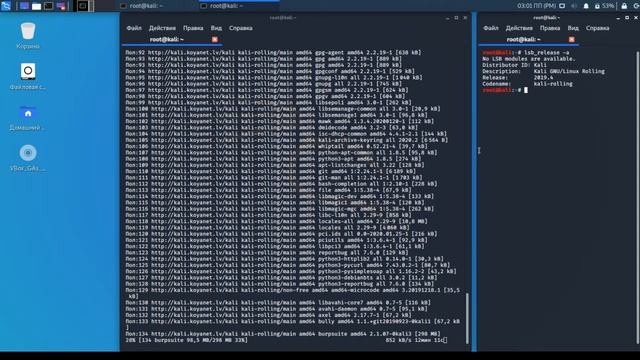Open the Kali applications menu icon
This screenshot has width=640, height=360.
click(x=6, y=6)
